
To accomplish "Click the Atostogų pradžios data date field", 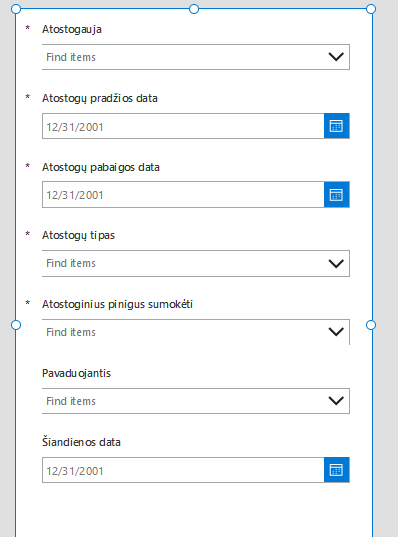I will click(x=183, y=126).
